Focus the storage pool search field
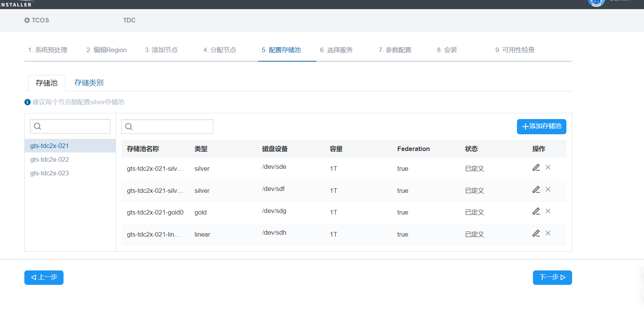 pyautogui.click(x=167, y=127)
